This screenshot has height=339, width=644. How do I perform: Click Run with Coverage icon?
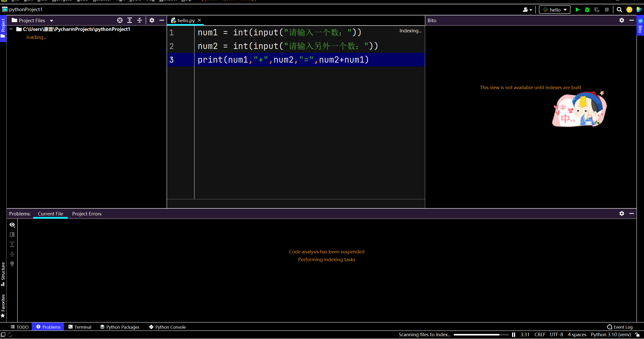tap(597, 10)
